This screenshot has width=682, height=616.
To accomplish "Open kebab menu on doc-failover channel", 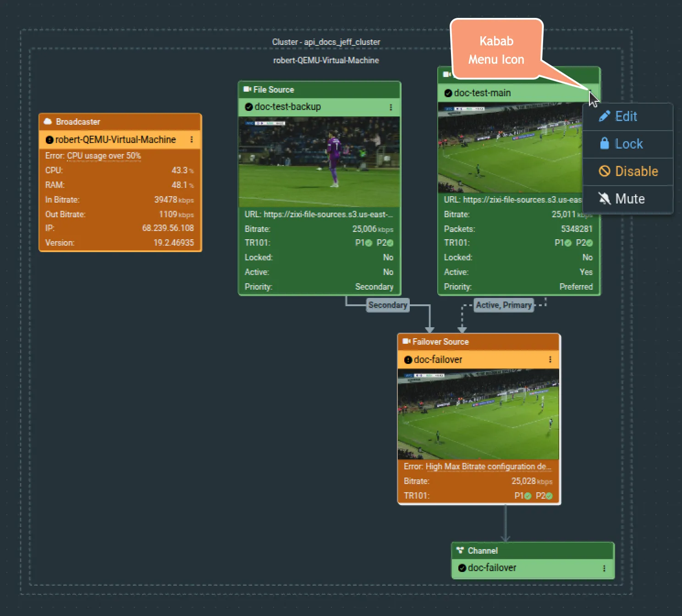I will 604,568.
